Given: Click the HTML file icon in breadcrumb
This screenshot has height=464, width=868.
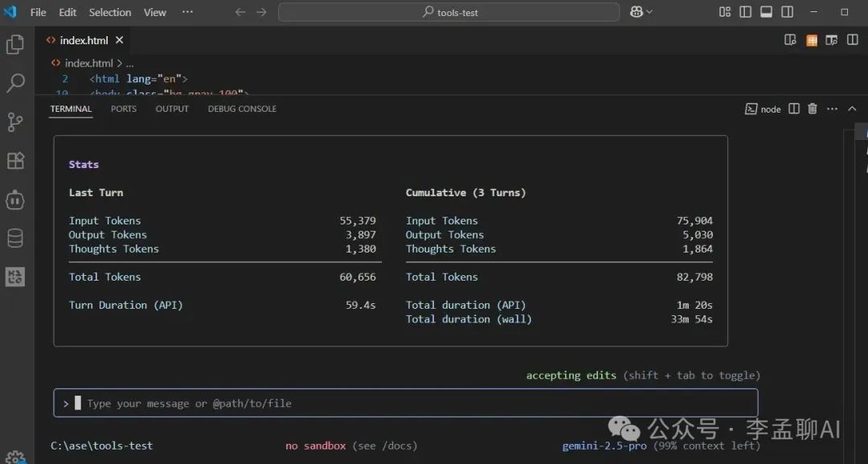Looking at the screenshot, I should coord(55,63).
